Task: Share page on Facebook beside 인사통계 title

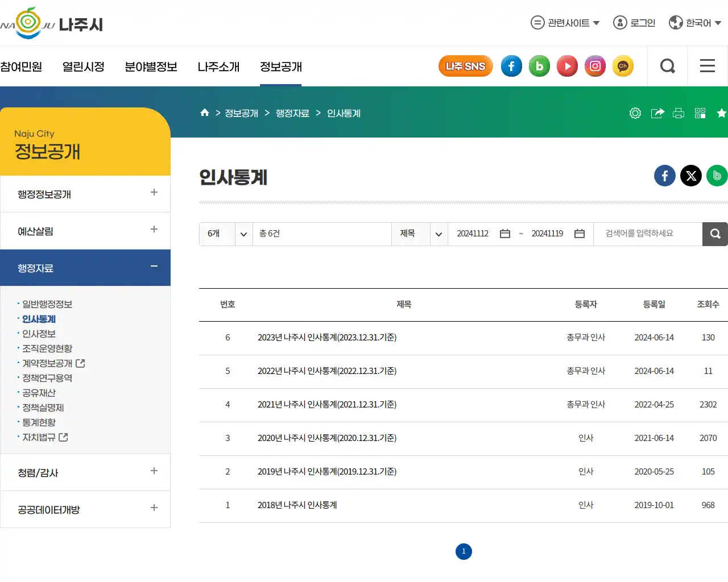Action: point(665,176)
